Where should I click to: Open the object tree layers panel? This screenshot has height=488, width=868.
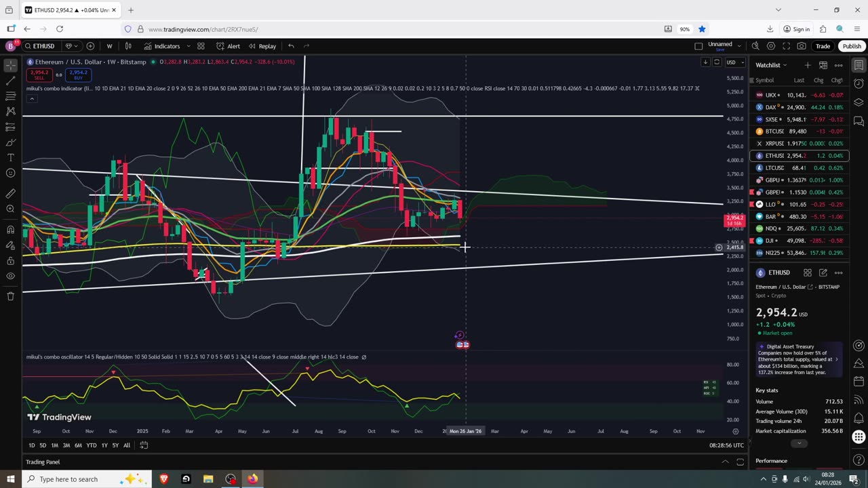coord(859,102)
